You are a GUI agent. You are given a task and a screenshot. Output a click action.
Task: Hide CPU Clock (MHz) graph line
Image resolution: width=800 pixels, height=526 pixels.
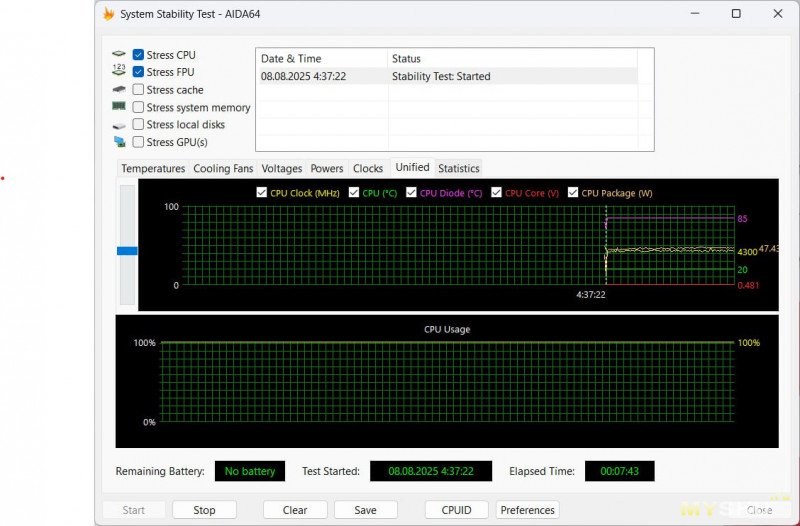coord(262,193)
